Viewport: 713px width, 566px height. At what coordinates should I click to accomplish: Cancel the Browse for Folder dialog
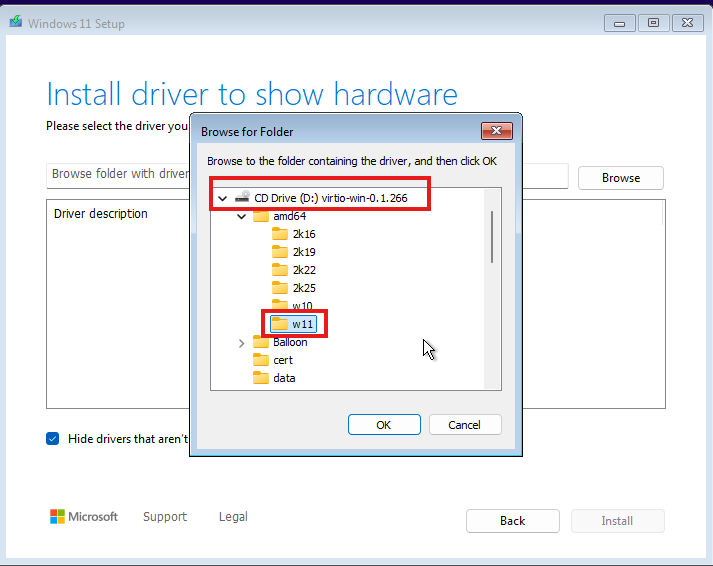(464, 425)
